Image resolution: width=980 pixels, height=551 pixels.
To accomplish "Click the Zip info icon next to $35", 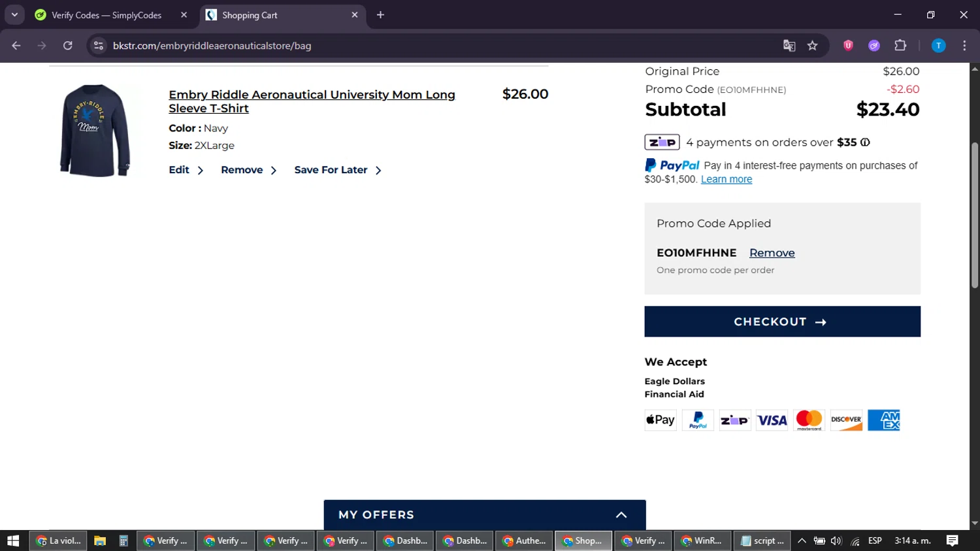I will (x=865, y=142).
